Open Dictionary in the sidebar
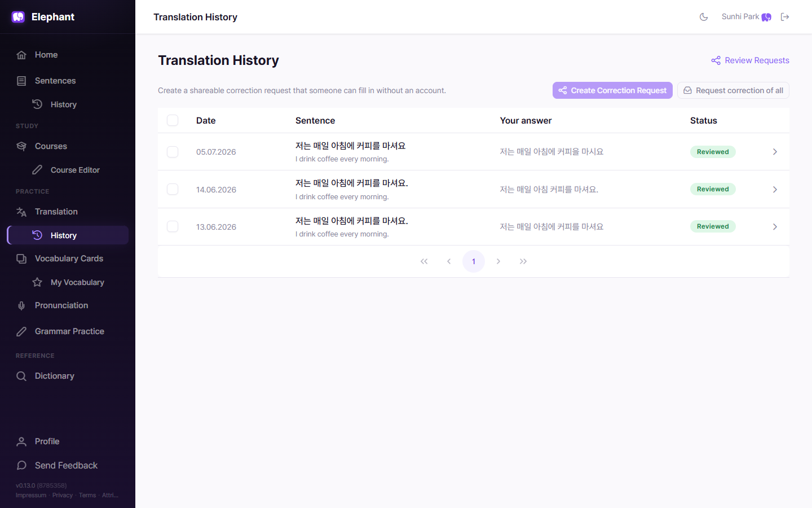 (x=68, y=376)
